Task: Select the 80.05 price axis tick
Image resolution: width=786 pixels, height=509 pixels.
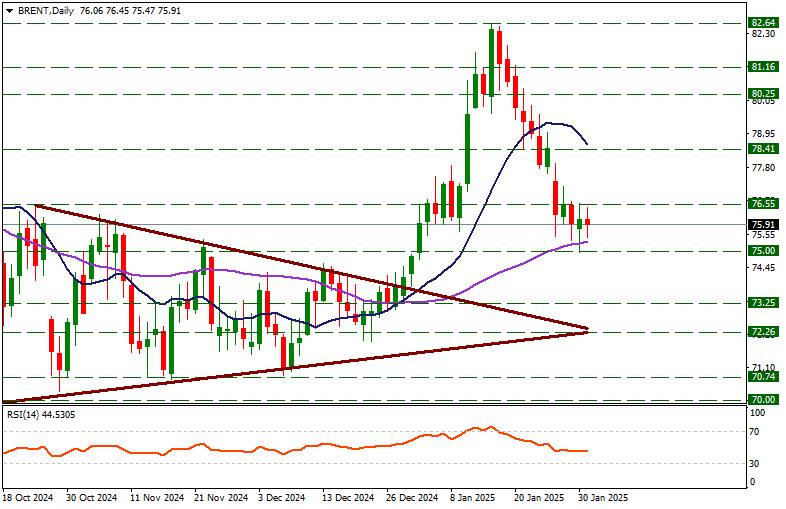Action: 763,101
